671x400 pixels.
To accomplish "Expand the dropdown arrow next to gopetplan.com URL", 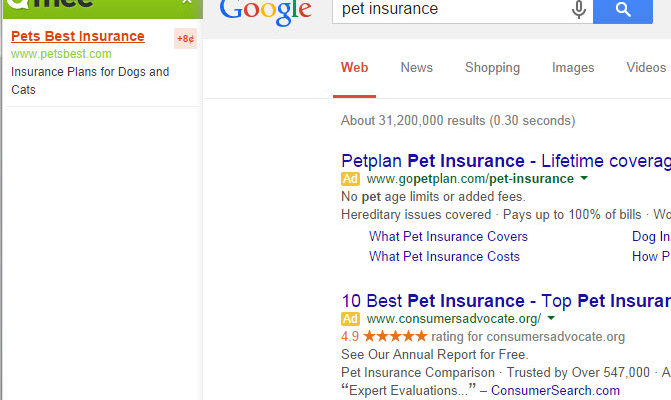I will tap(584, 178).
